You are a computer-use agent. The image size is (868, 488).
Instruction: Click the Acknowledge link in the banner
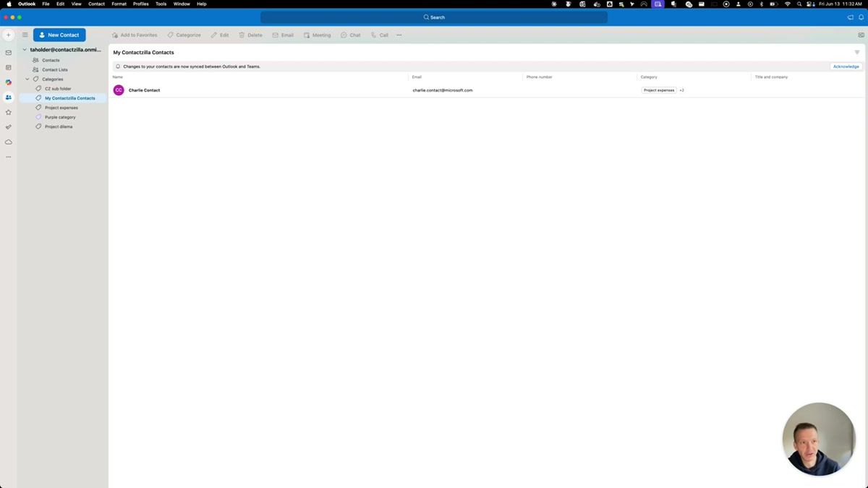tap(846, 66)
